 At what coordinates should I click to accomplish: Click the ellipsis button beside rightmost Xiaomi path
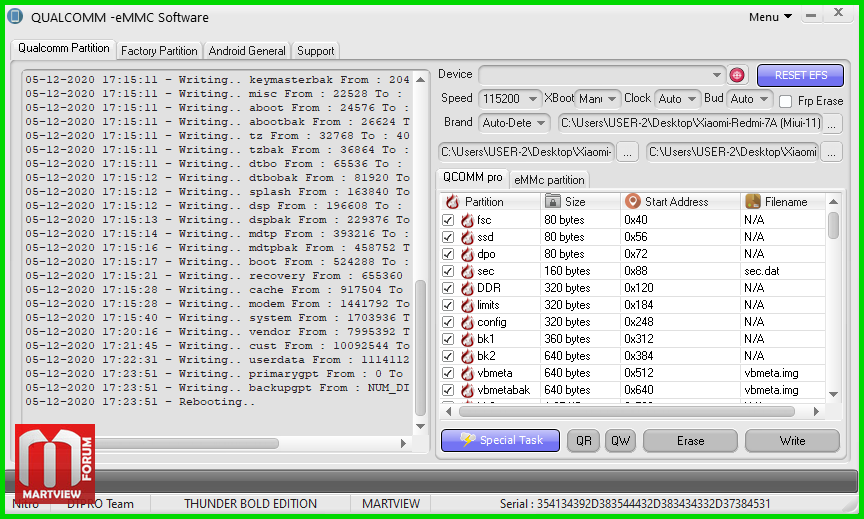click(x=831, y=152)
